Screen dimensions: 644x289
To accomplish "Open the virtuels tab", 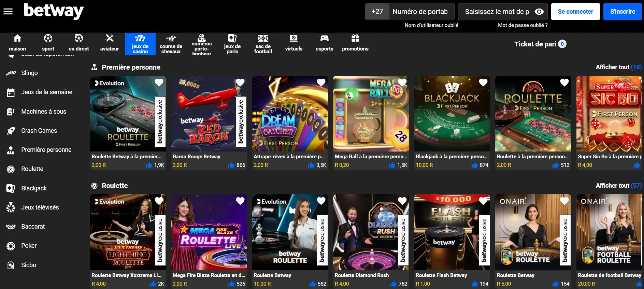I will point(294,43).
